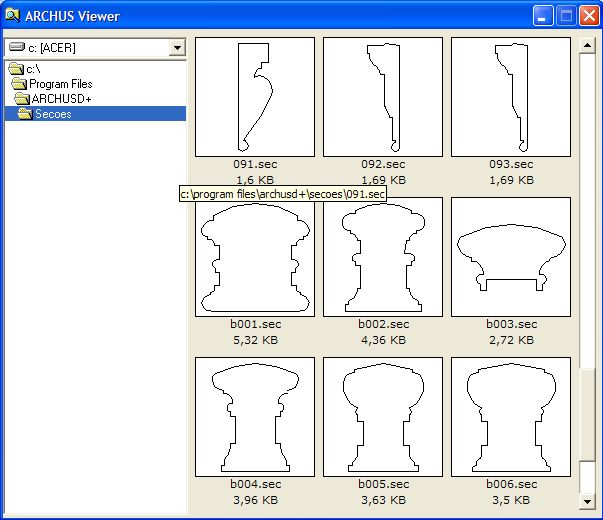Minimize the ARCHUS Viewer window
This screenshot has height=520, width=603.
click(543, 16)
